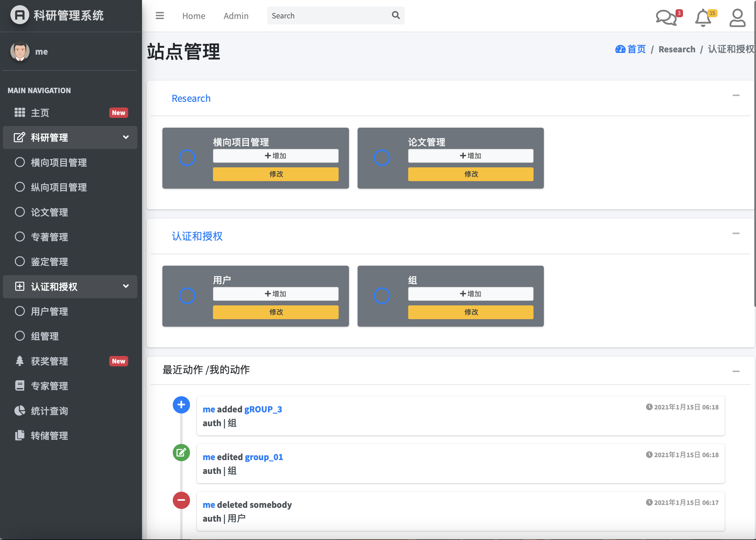
Task: Click 修改 button in 论文管理 card
Action: tap(471, 174)
